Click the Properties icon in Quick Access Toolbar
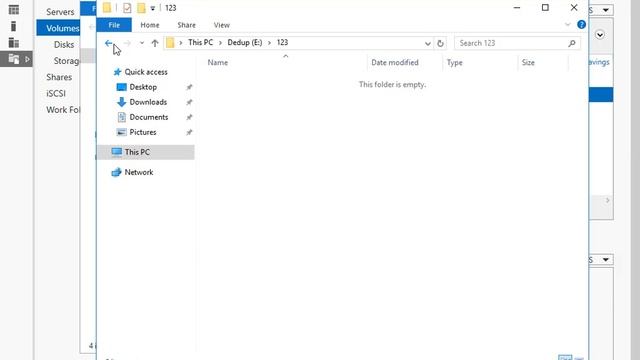The image size is (640, 360). click(x=127, y=8)
